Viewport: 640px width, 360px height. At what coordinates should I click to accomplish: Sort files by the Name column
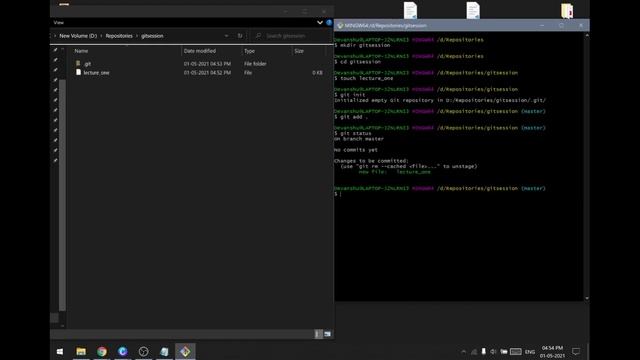click(81, 51)
